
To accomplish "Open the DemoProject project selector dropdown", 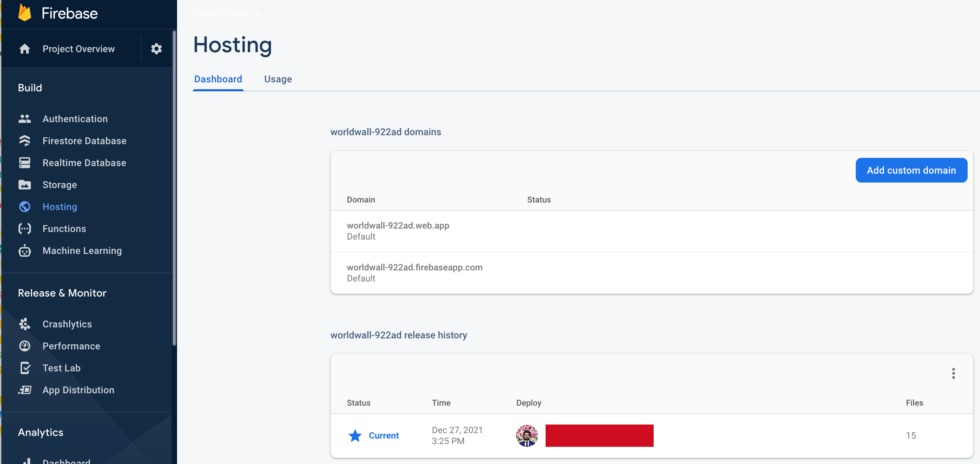I will [227, 14].
